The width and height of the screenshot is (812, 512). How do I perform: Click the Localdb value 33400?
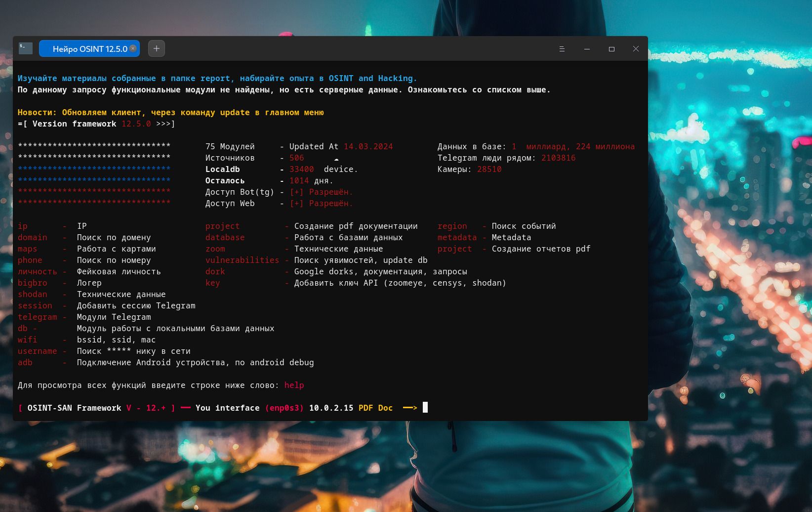(x=302, y=169)
